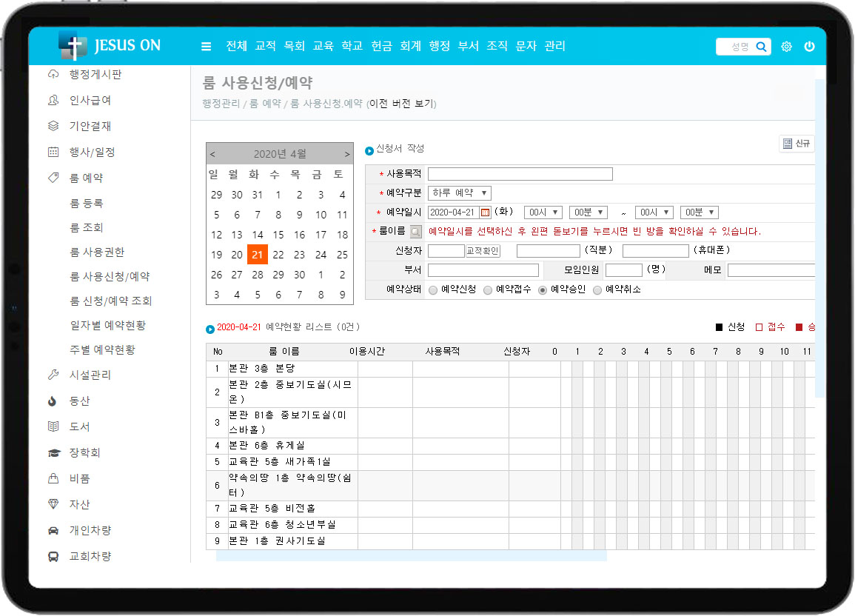
Task: Click the 신규 button
Action: [x=797, y=144]
